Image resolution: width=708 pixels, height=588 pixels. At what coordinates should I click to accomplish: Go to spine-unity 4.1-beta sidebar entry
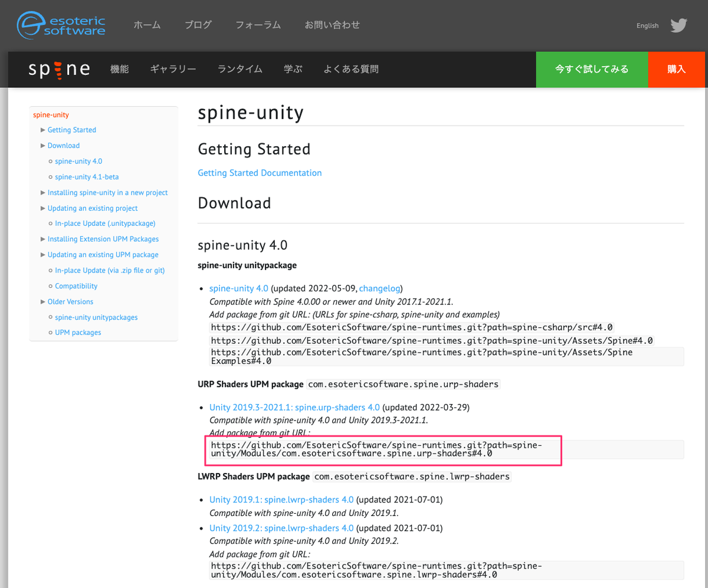tap(87, 177)
